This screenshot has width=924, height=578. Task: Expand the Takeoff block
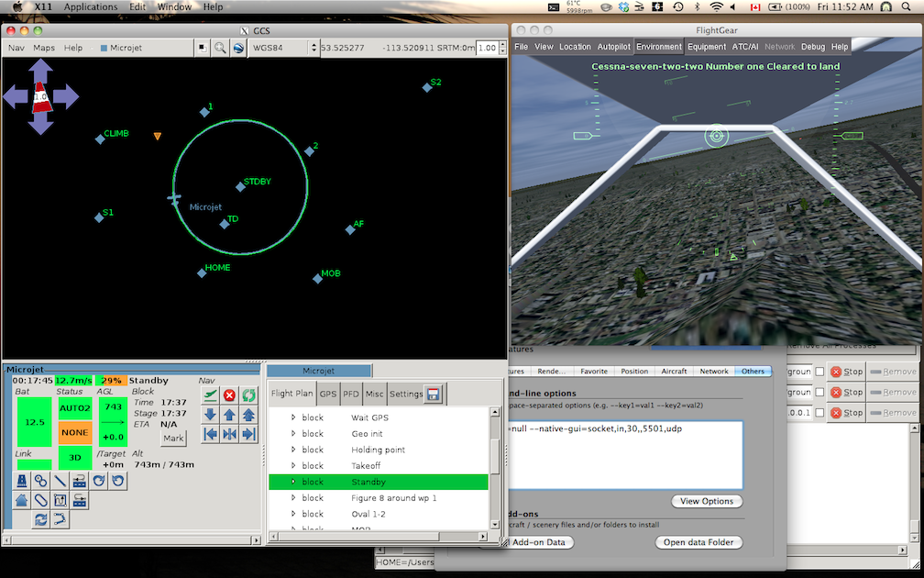point(293,465)
